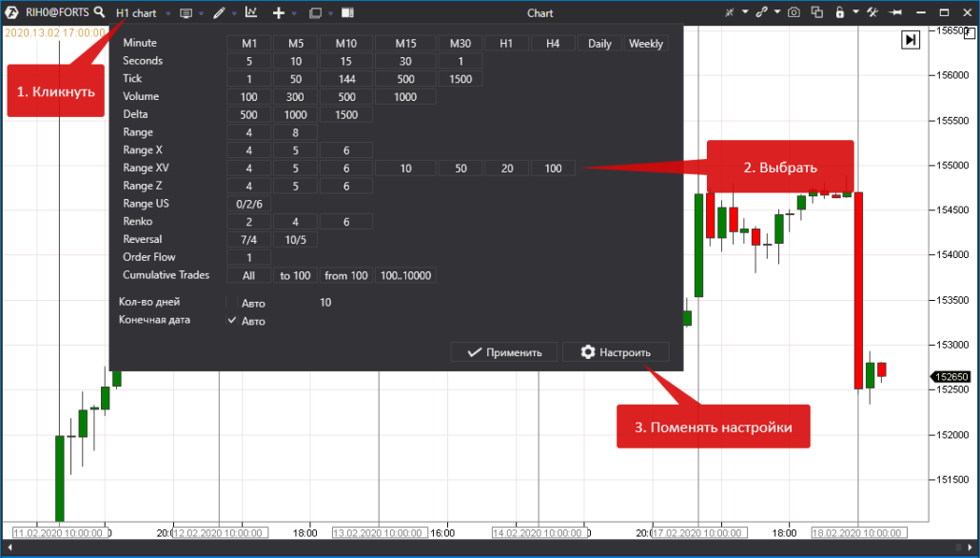
Task: Click the indicators chart icon
Action: [x=251, y=13]
